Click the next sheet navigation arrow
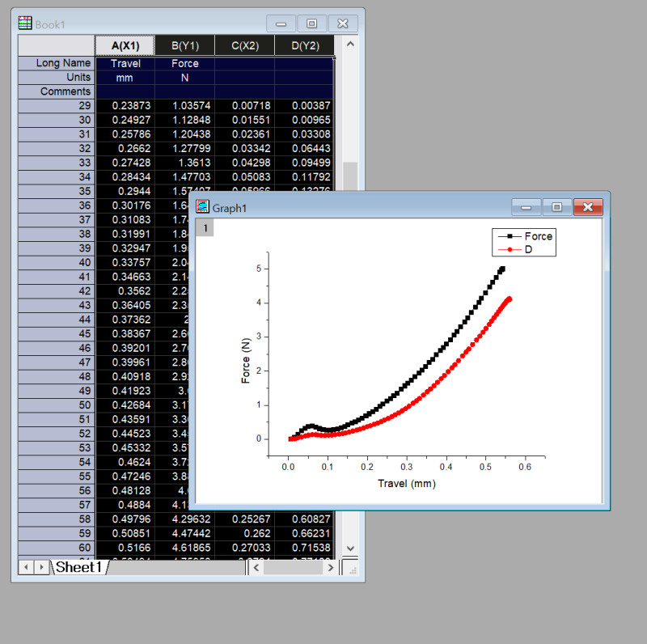 pyautogui.click(x=42, y=568)
